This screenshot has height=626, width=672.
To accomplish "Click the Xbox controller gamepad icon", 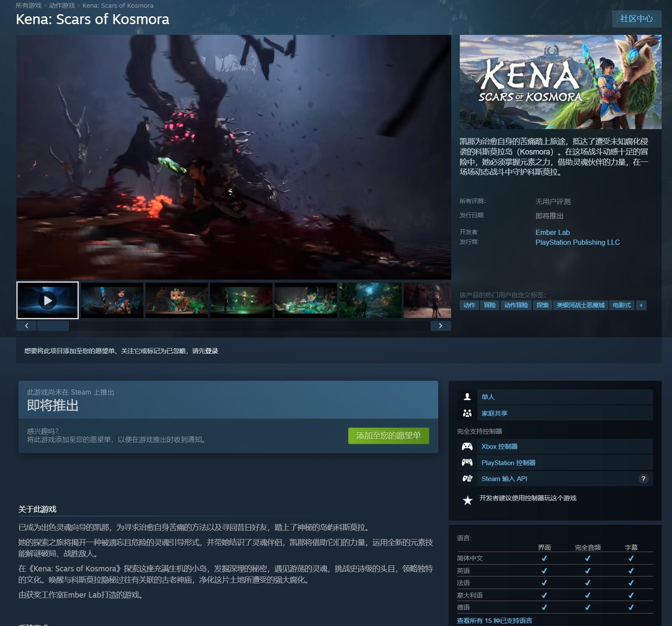I will click(x=467, y=447).
